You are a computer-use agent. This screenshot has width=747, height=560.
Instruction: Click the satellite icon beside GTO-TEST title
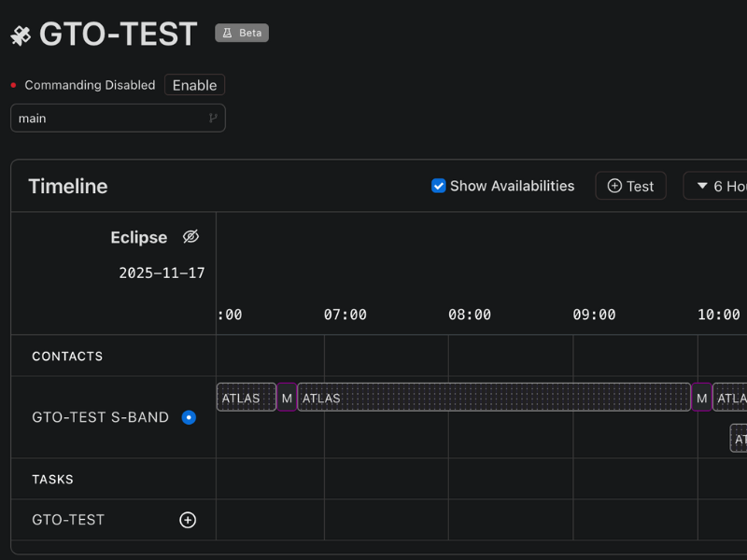(21, 35)
